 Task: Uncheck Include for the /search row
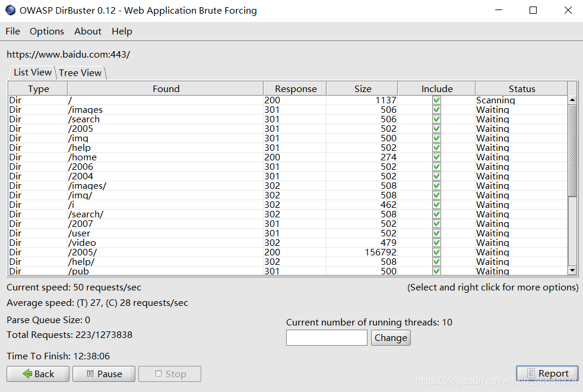436,119
